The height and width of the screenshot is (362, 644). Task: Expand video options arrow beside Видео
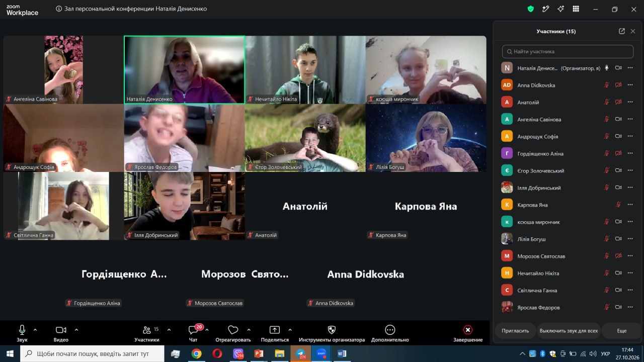pos(76,330)
